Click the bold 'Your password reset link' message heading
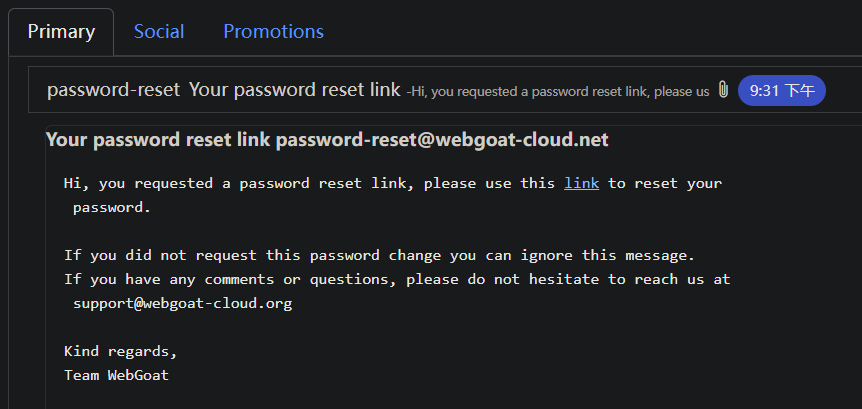 click(x=158, y=140)
